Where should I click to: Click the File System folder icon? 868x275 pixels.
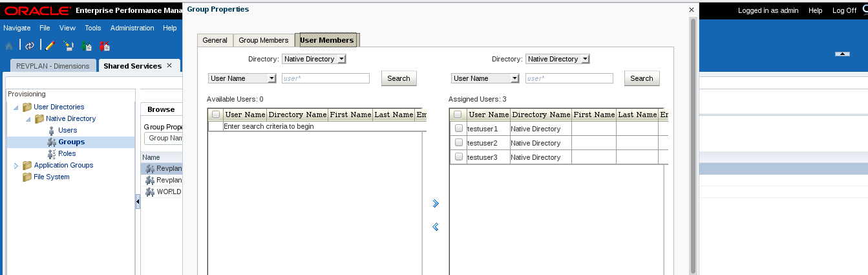pos(27,177)
